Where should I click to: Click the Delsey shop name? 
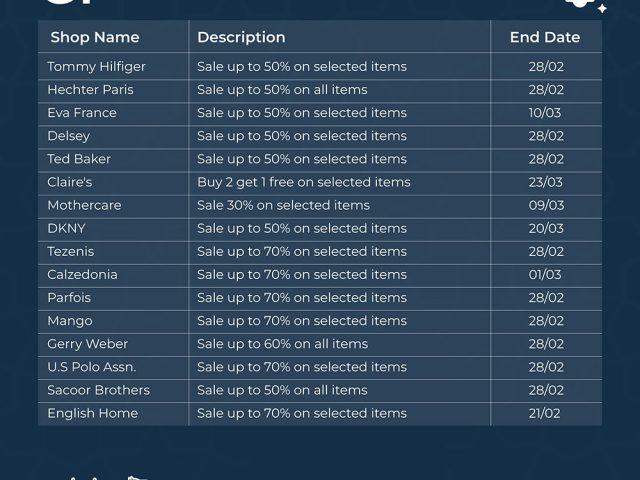click(x=68, y=136)
